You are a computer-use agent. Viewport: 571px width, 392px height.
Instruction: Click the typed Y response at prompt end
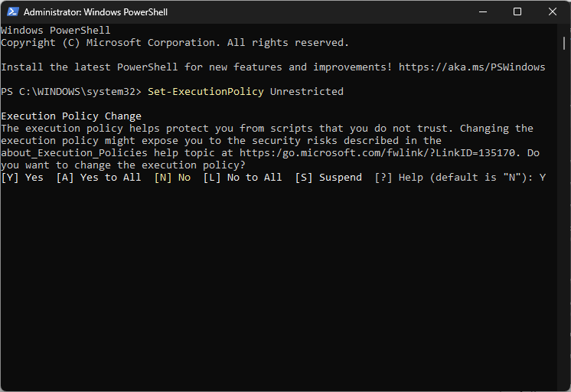[543, 178]
